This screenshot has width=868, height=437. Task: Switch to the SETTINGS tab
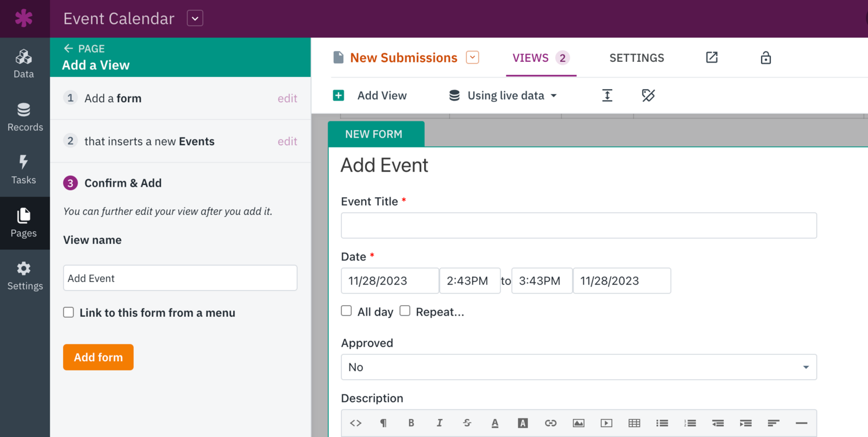[x=637, y=58]
